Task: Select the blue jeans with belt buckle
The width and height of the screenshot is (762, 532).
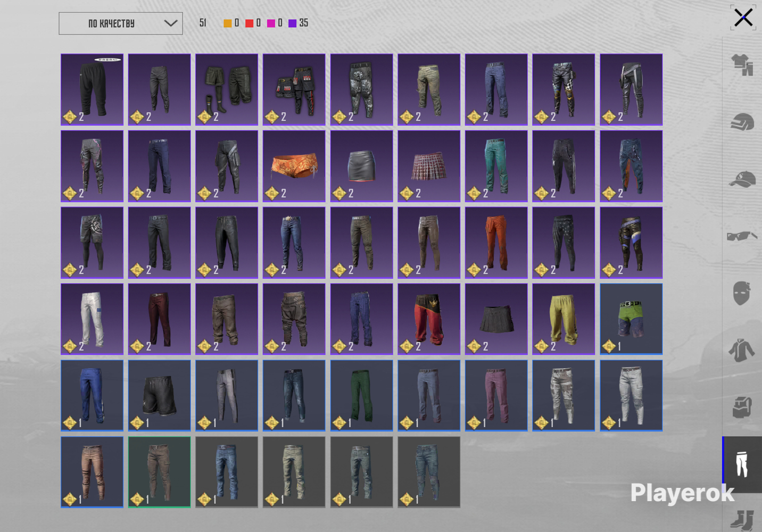Action: tap(294, 243)
